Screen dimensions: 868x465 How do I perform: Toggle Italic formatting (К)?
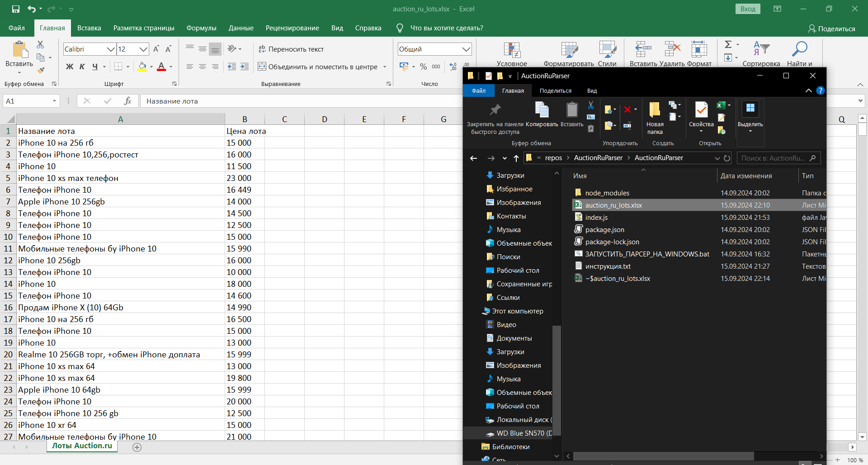(82, 66)
